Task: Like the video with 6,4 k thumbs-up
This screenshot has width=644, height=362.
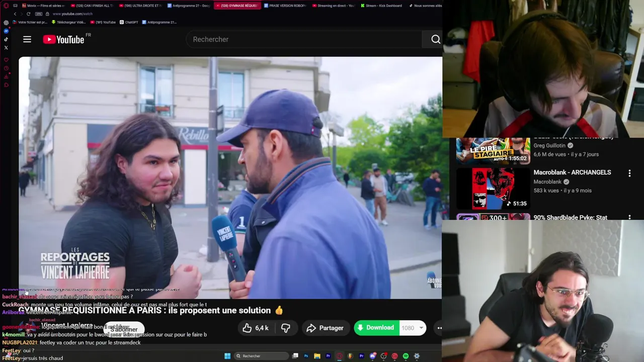Action: [x=256, y=328]
